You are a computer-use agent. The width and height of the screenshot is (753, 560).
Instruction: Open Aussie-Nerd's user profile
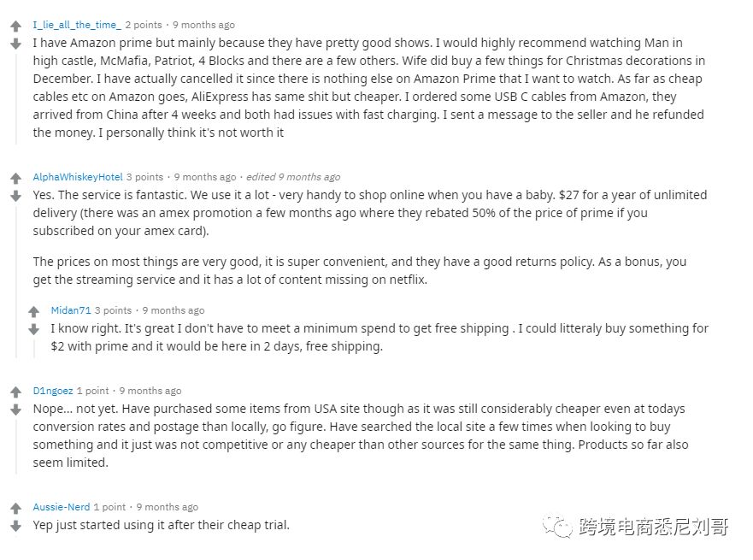[62, 506]
